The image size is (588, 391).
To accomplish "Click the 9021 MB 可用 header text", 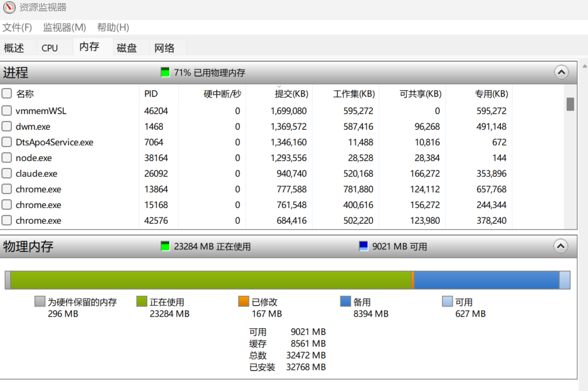I will tap(399, 247).
